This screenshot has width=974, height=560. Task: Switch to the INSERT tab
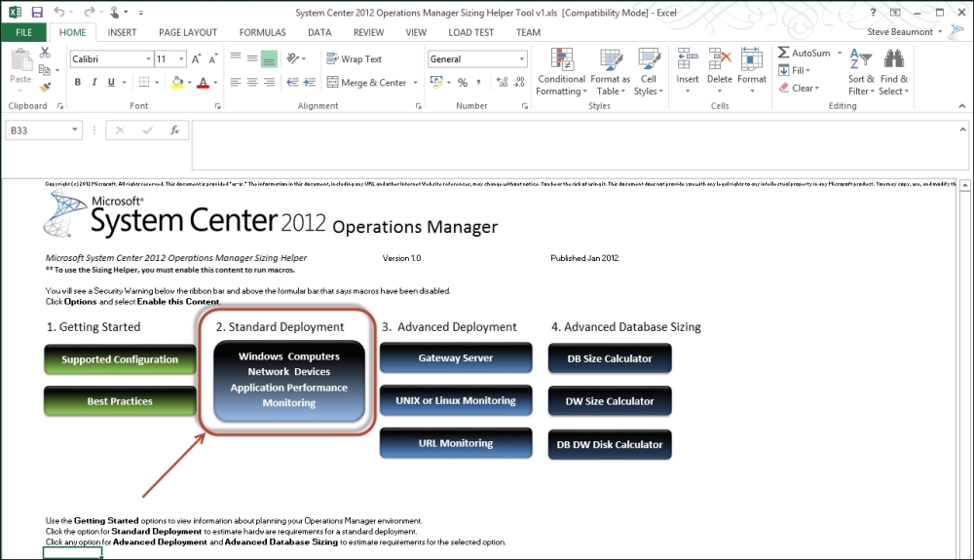(x=122, y=32)
